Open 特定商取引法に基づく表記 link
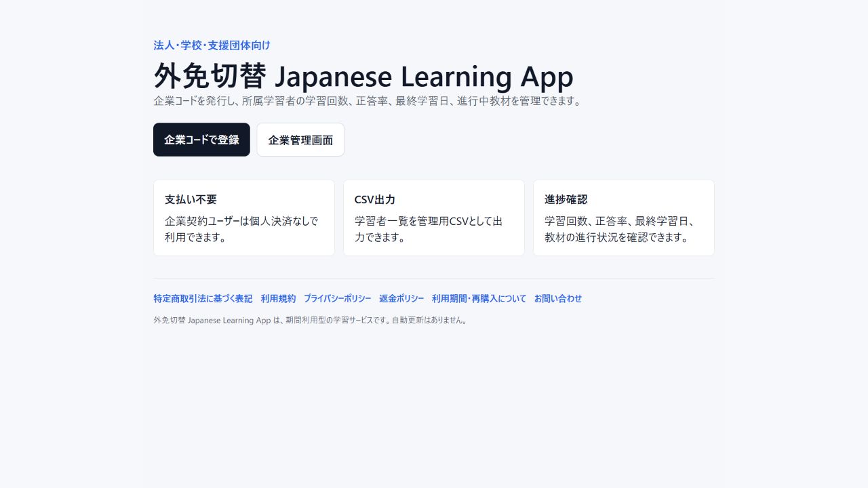 point(203,298)
